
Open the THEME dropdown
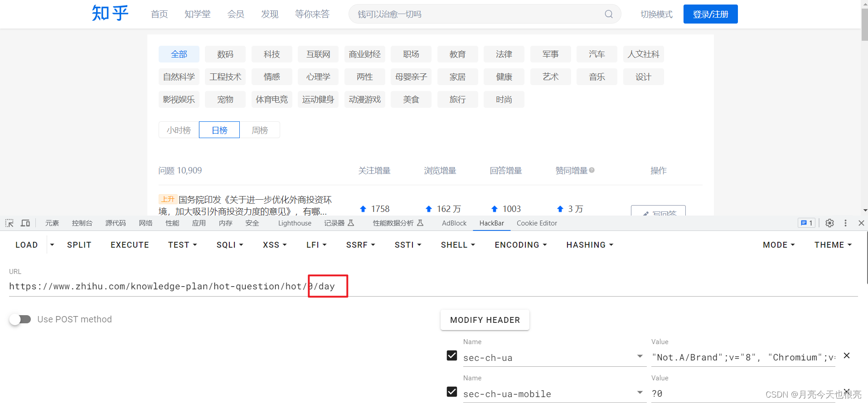833,245
